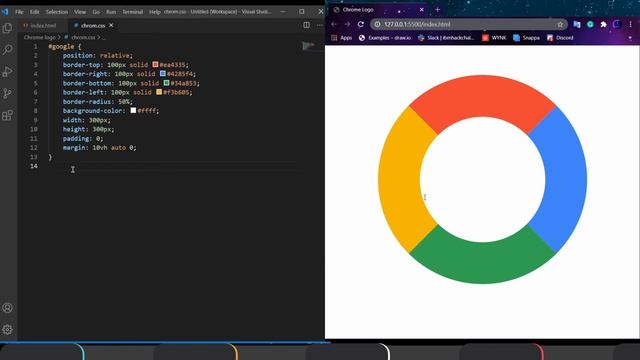This screenshot has height=360, width=640.
Task: Open the Chrome profile avatar
Action: pos(617,24)
